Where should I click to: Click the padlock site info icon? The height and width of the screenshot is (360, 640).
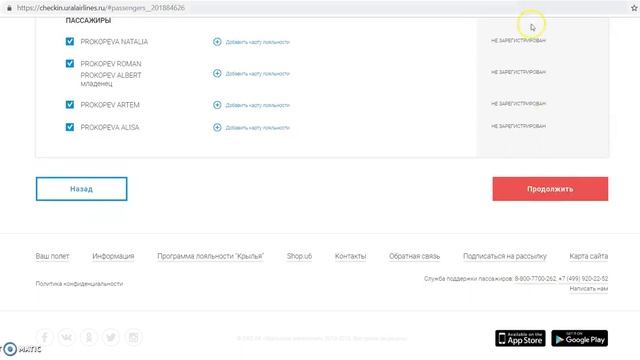click(x=9, y=8)
